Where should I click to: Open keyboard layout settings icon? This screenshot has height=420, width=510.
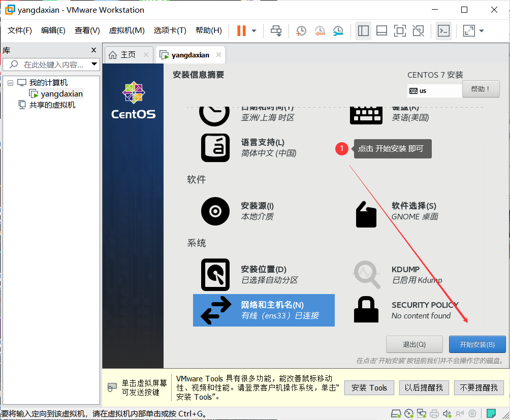click(x=366, y=115)
